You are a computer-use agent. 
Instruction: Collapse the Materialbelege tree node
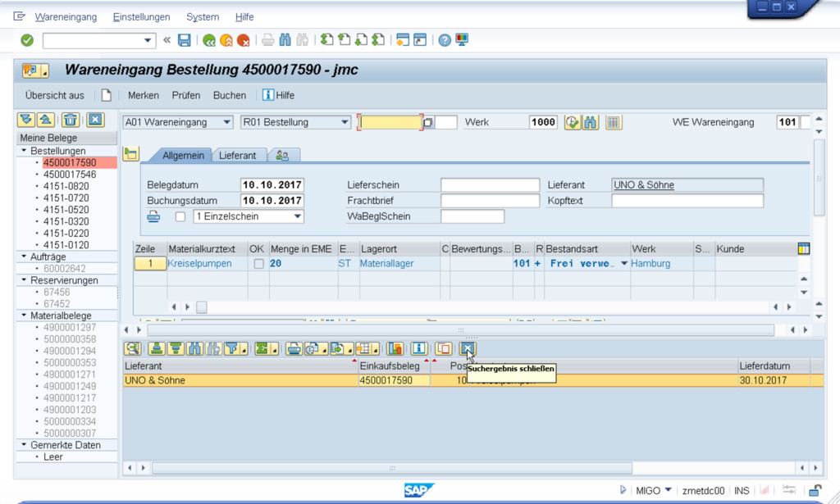25,316
